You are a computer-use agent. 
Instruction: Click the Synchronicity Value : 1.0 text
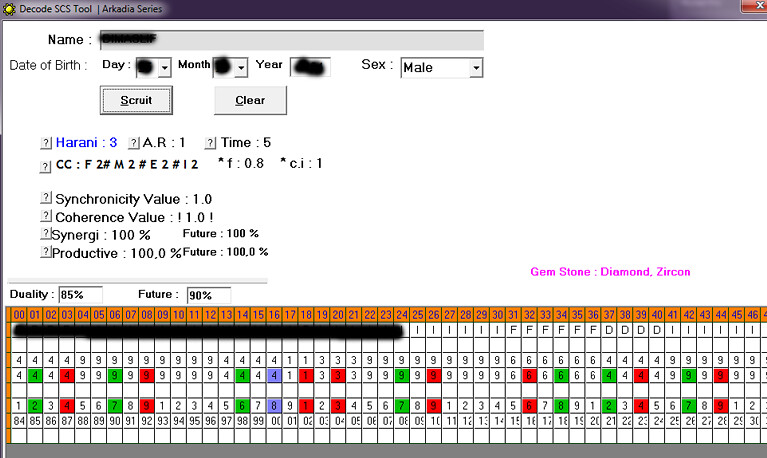(x=134, y=199)
